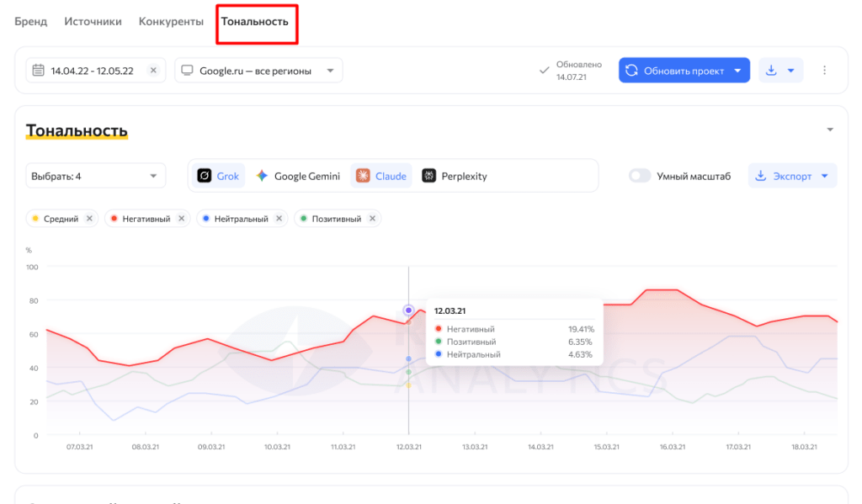Click the yellow Средний legend dot
Viewport: 862px width, 504px height.
[x=35, y=219]
